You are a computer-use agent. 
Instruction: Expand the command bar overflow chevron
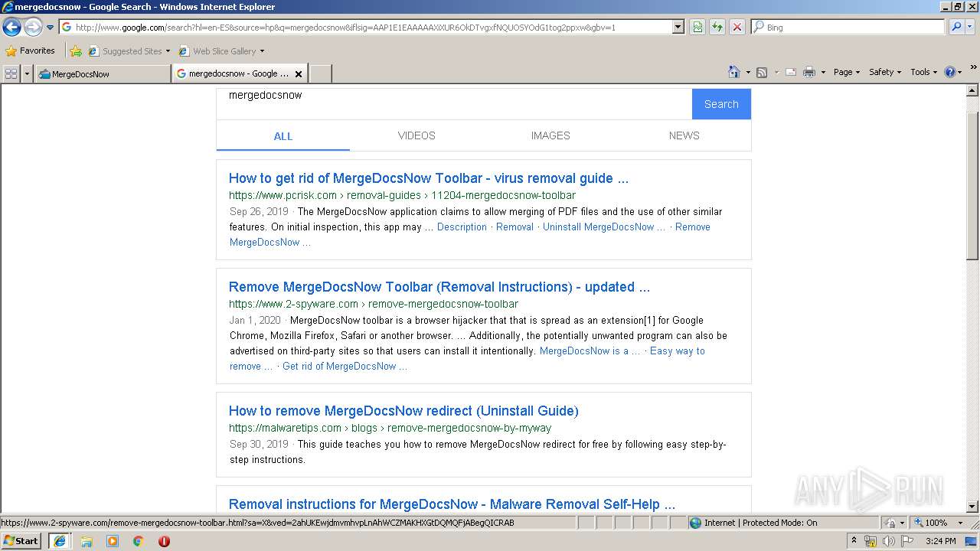click(x=974, y=67)
